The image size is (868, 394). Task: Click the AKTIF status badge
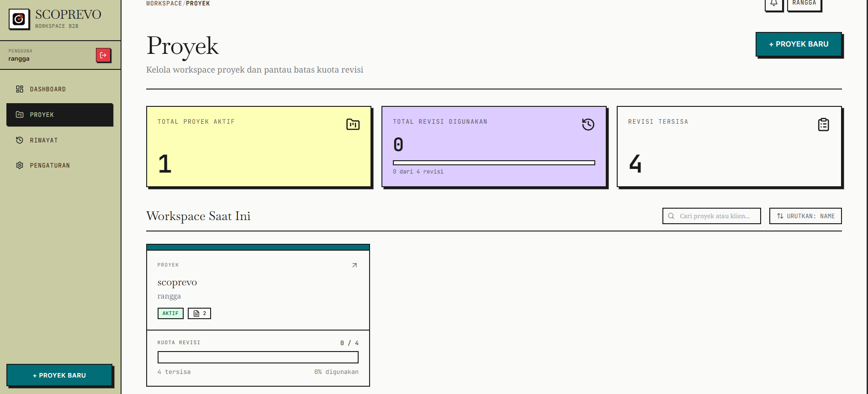[170, 313]
